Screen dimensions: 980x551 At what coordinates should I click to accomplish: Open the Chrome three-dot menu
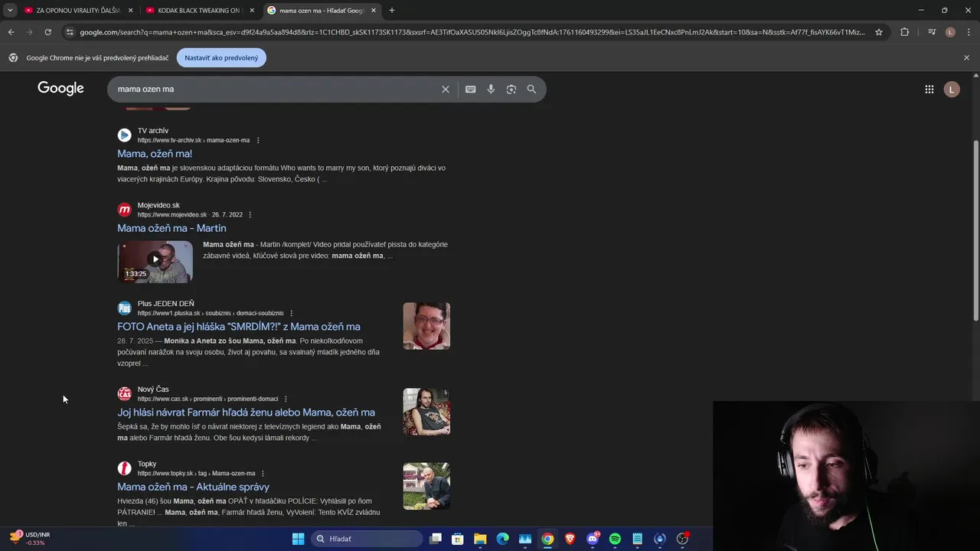coord(969,32)
